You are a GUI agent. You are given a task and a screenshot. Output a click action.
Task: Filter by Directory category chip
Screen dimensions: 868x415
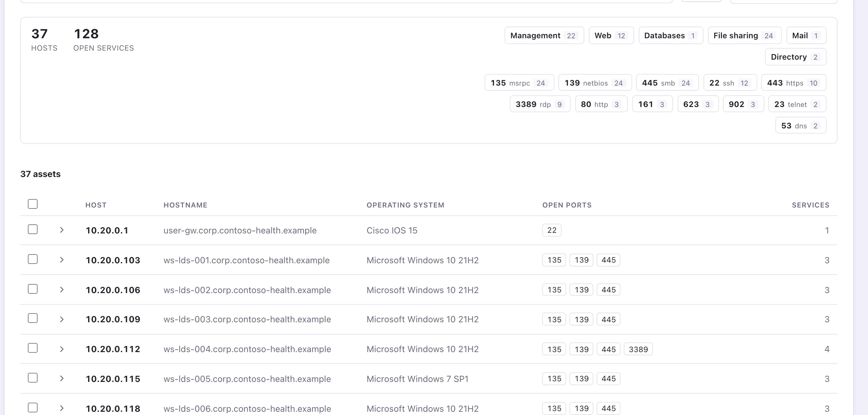(795, 57)
